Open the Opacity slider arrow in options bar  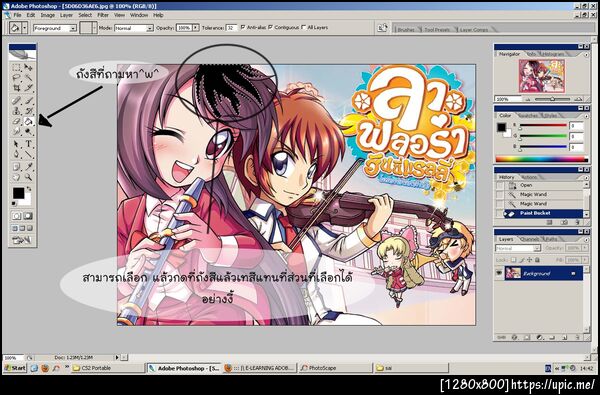(x=196, y=28)
